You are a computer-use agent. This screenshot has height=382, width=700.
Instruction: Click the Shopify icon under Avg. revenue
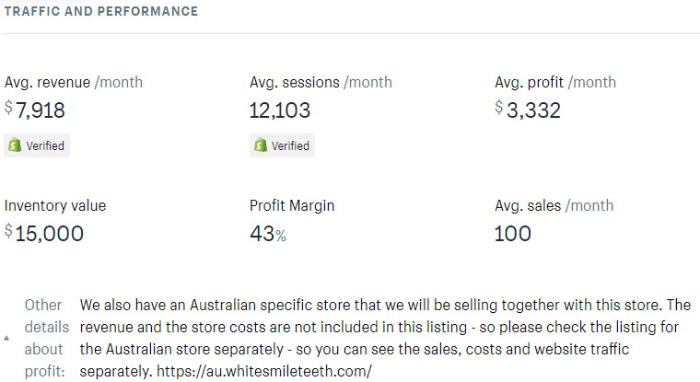tap(14, 145)
